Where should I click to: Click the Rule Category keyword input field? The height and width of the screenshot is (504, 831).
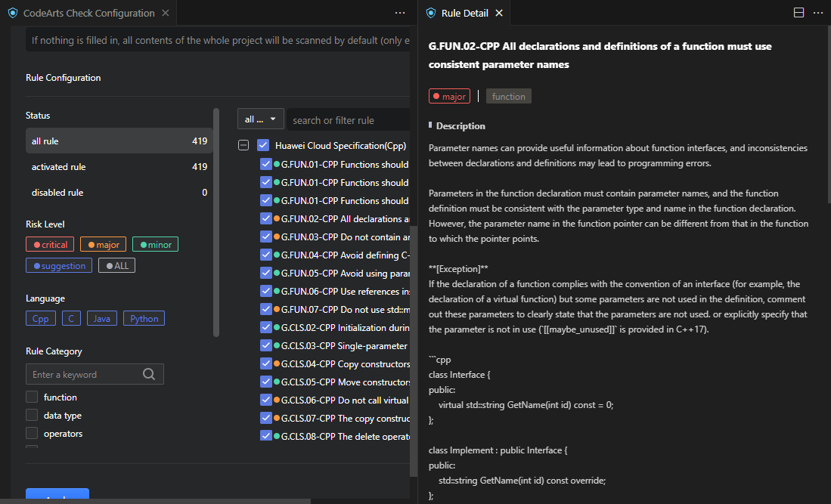point(83,374)
